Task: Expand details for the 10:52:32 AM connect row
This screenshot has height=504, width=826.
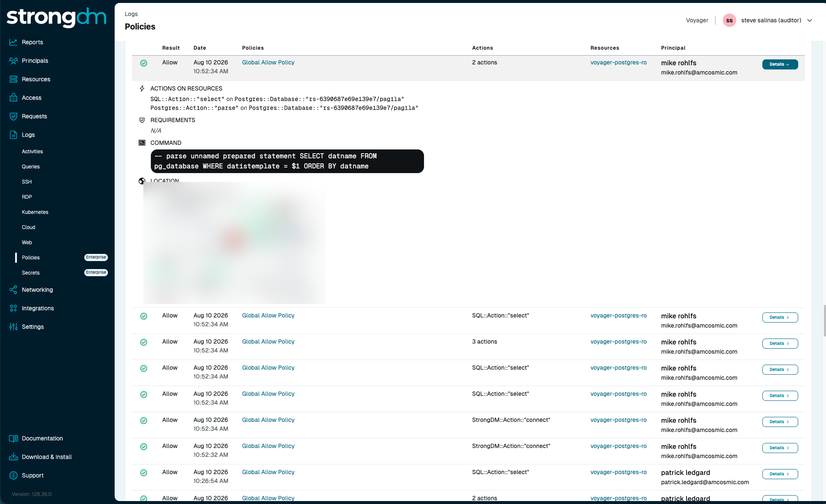Action: tap(780, 448)
